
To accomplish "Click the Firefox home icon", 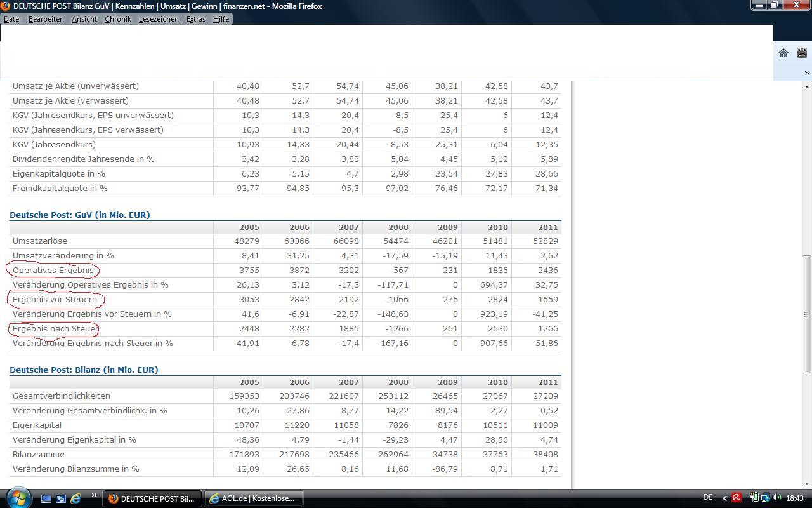I will tap(783, 53).
